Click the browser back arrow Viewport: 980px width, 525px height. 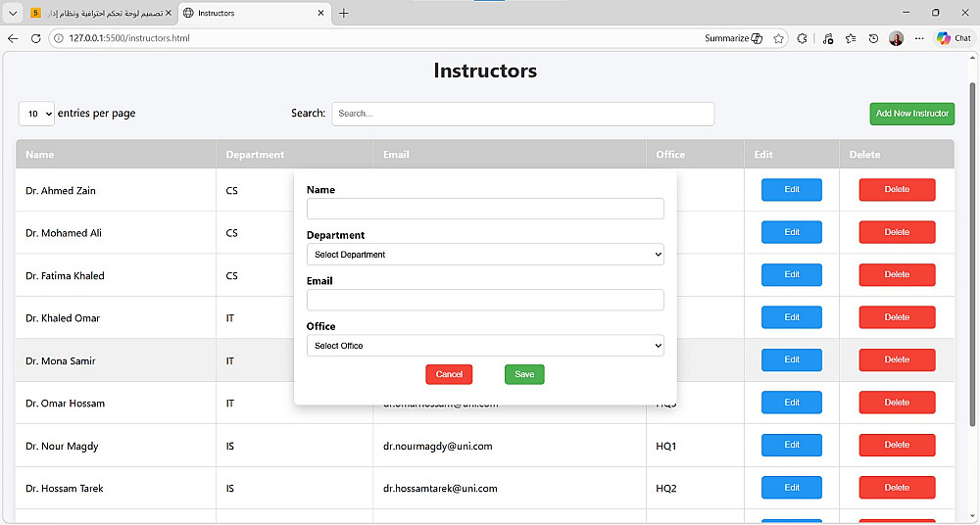point(13,38)
